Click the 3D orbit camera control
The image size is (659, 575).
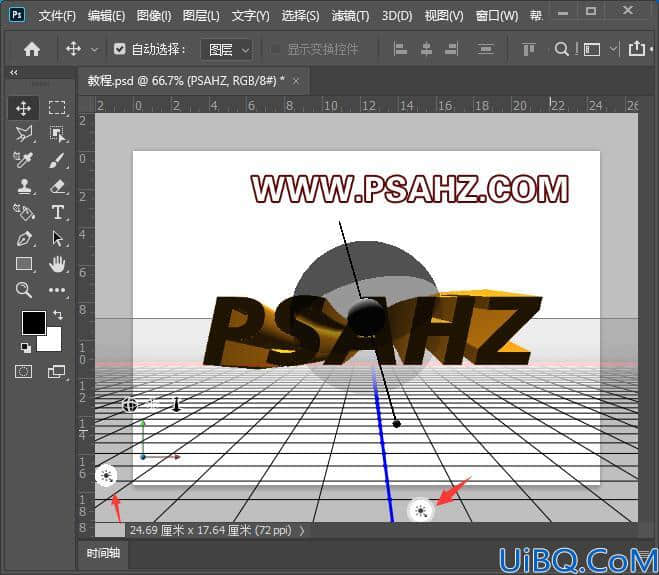coord(130,405)
